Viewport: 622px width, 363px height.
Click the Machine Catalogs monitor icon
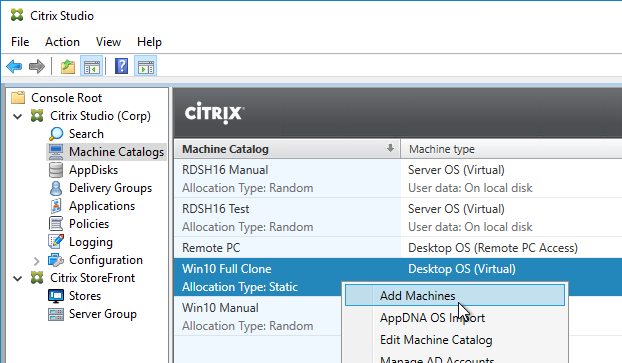point(56,152)
